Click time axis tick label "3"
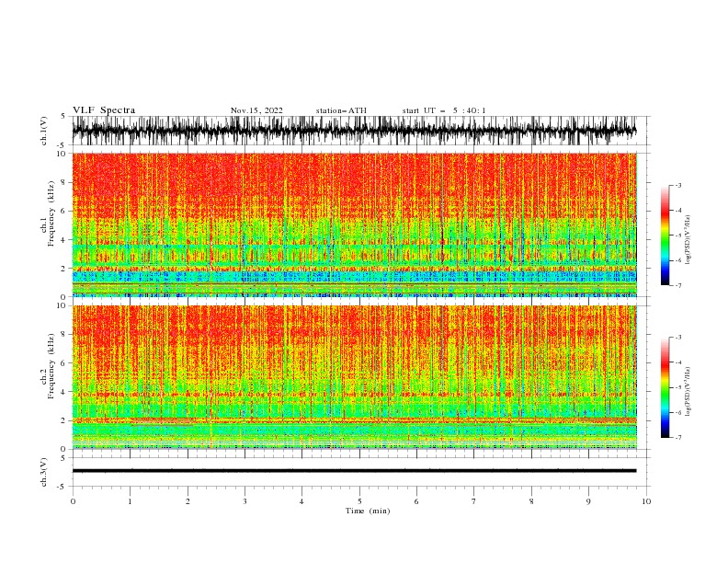Viewport: 728px width, 563px height. [x=245, y=501]
